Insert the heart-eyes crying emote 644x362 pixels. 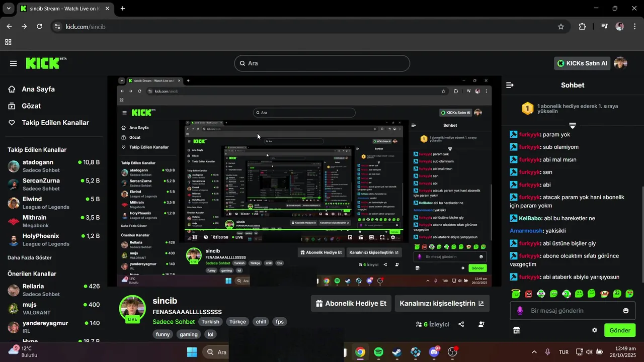click(x=629, y=294)
